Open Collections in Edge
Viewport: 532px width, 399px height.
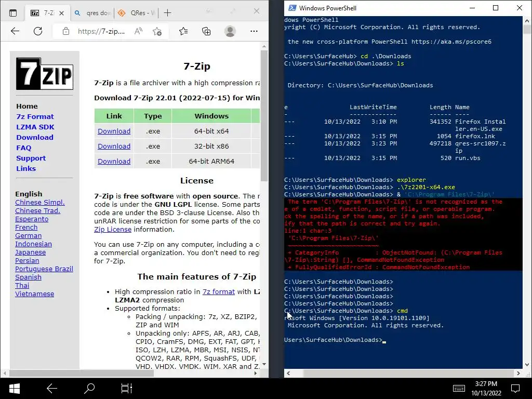coord(206,32)
